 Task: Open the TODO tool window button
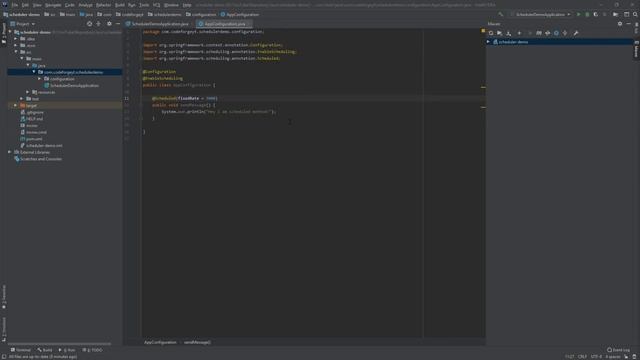pyautogui.click(x=93, y=350)
